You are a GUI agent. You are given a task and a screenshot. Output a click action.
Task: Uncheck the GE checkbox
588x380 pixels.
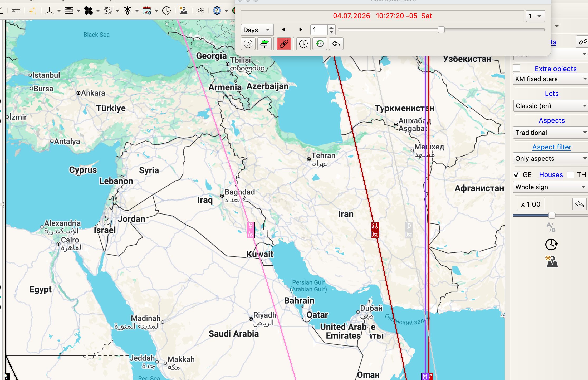(517, 175)
